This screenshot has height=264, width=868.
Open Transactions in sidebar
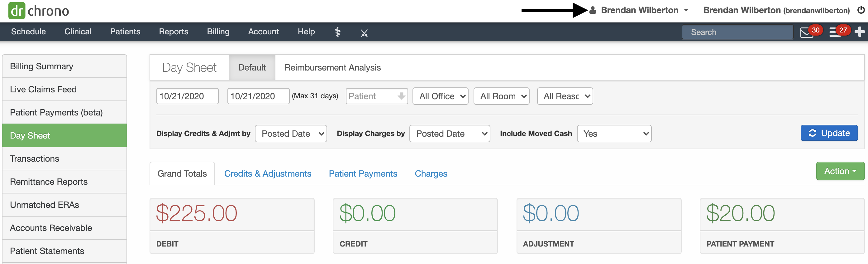pos(64,159)
